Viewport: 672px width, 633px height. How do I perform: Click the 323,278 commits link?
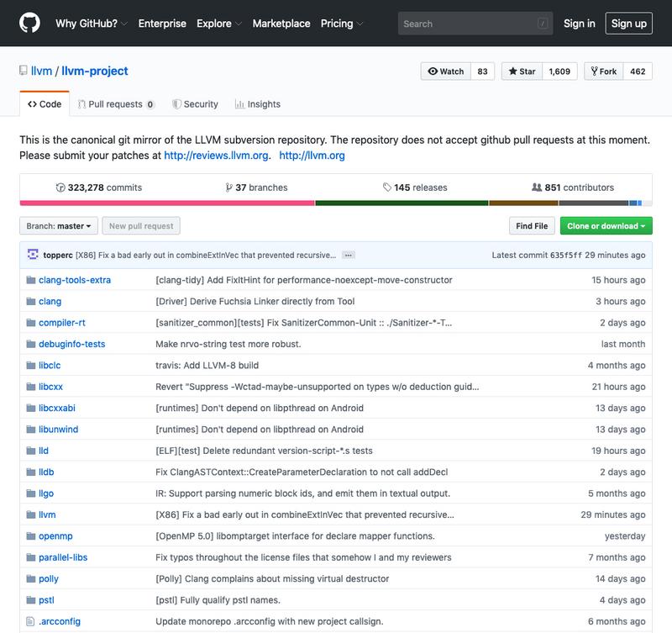[x=99, y=187]
